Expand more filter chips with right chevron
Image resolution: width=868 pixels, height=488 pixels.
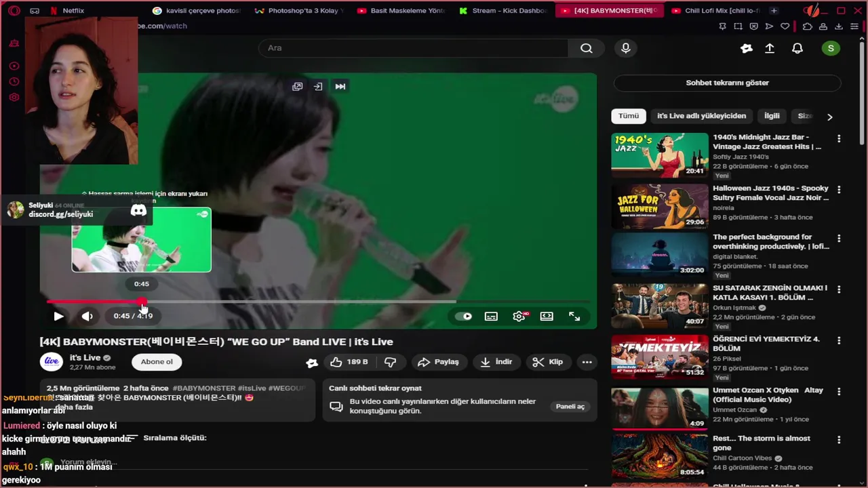829,117
